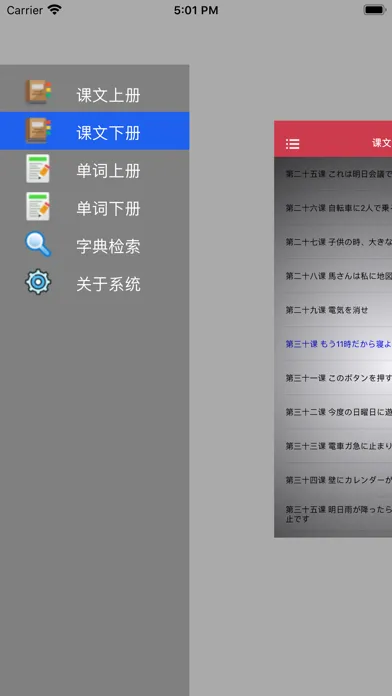
Task: Open lesson 第二十五课 in the list
Action: (333, 174)
